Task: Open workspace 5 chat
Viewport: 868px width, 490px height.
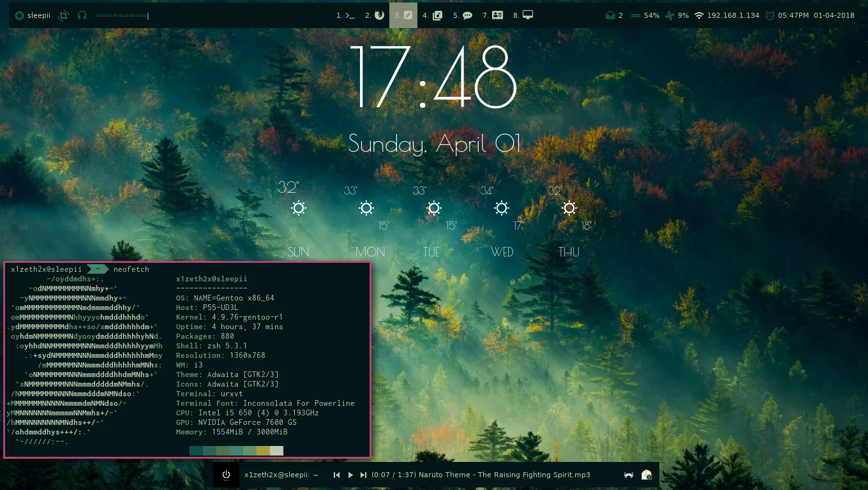Action: [463, 15]
